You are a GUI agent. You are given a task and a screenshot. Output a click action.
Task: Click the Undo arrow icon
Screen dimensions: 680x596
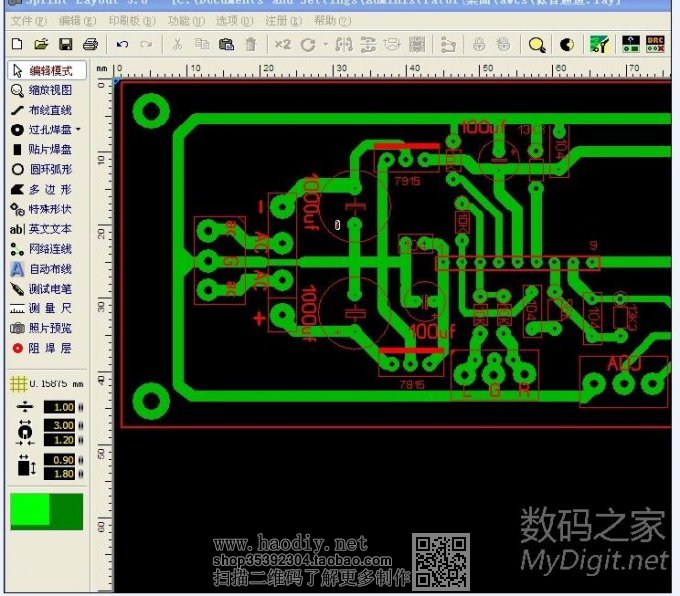[122, 44]
